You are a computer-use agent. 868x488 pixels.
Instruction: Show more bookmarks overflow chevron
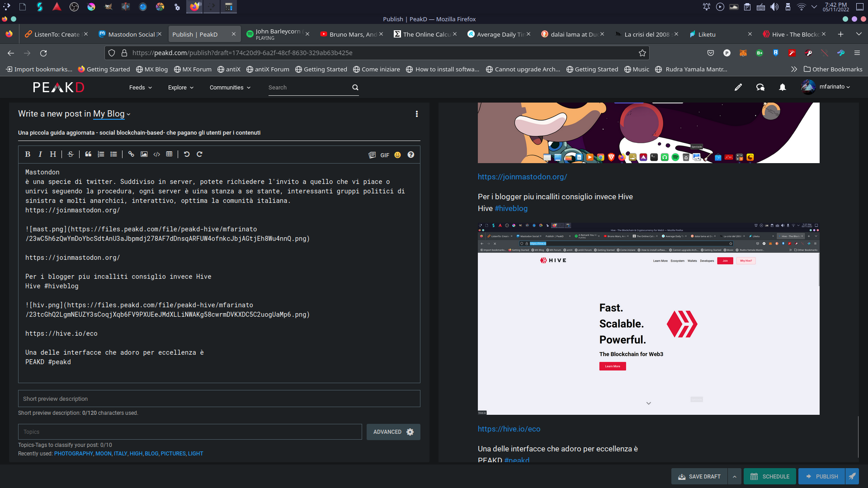794,69
